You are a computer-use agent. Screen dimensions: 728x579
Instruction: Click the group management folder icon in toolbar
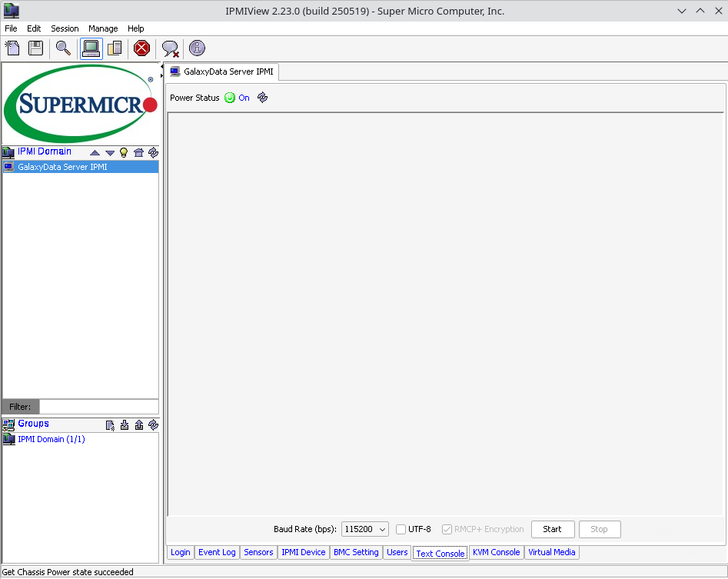pos(115,48)
